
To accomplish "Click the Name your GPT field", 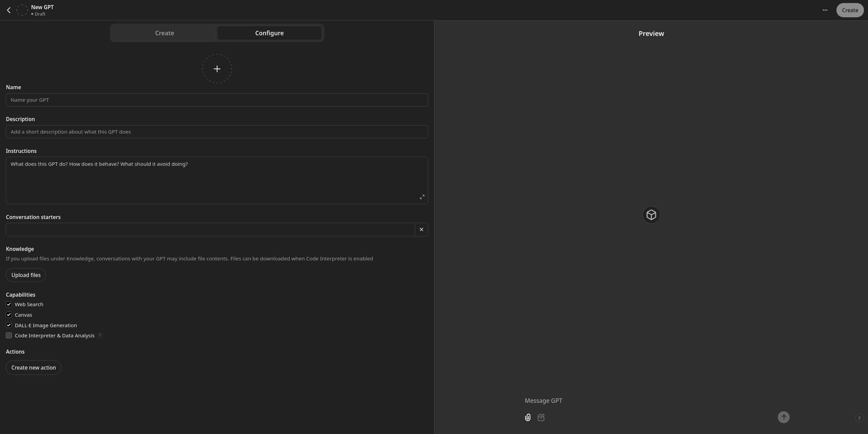I will point(217,100).
